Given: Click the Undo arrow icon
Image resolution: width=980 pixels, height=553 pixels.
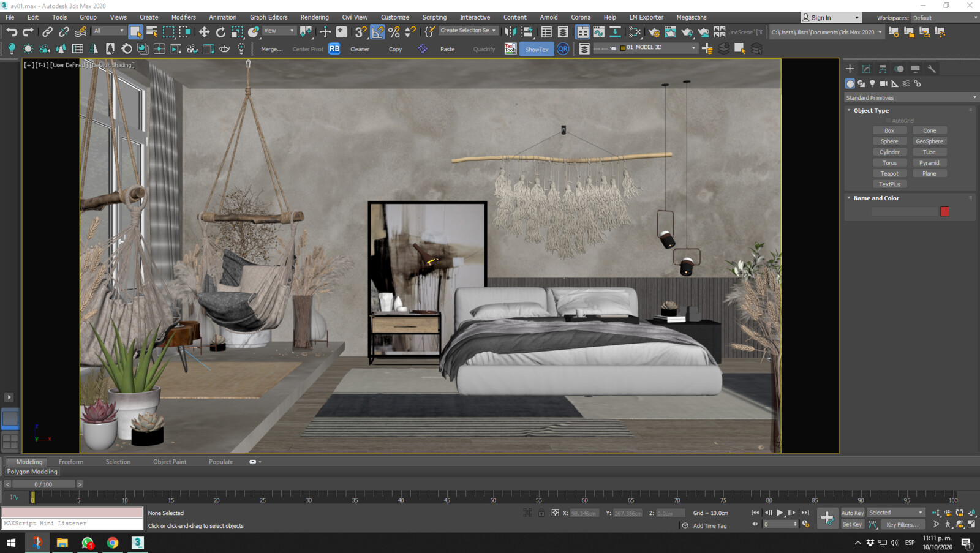Looking at the screenshot, I should coord(12,32).
